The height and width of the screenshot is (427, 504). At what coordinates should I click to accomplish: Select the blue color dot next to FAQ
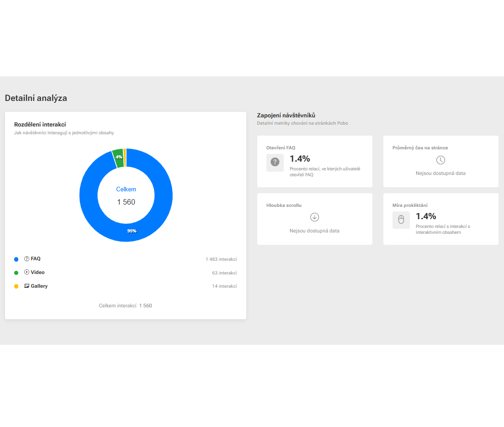pyautogui.click(x=16, y=258)
